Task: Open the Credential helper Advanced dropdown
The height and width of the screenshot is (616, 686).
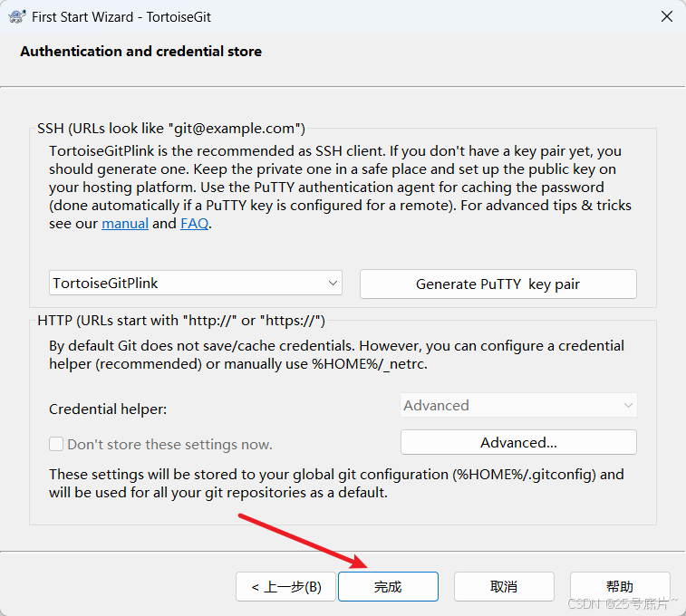Action: 518,405
